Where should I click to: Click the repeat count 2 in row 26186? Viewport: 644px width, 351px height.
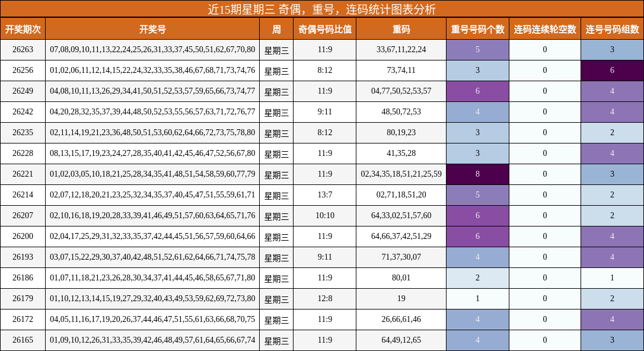[477, 277]
